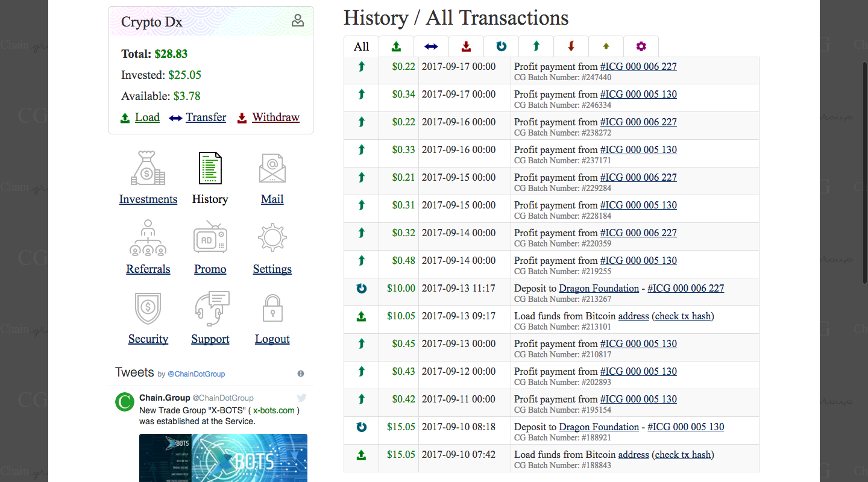Open Promo via the advertisement TV icon

click(210, 237)
